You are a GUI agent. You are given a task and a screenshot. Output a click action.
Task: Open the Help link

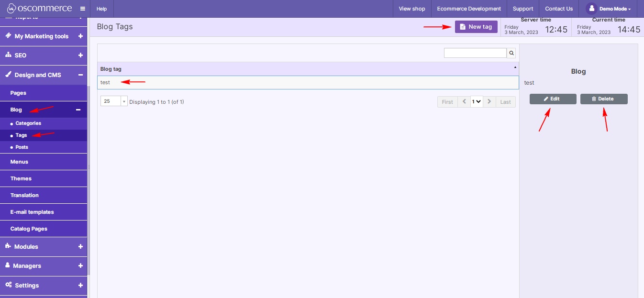pos(102,9)
